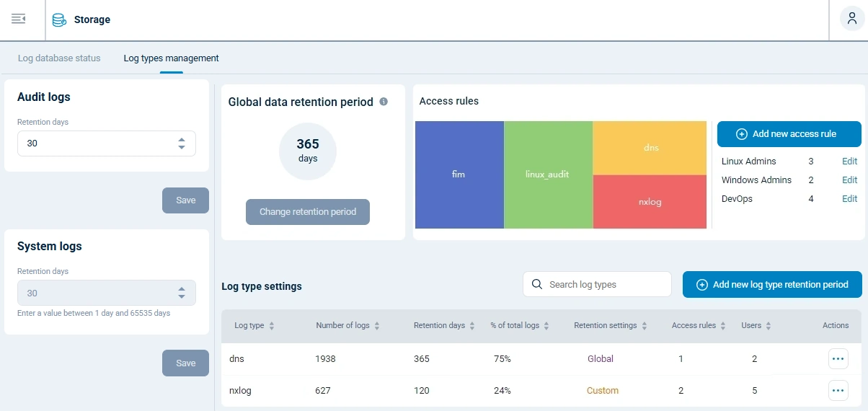Open actions menu for nxlog row
The image size is (868, 411).
pos(838,390)
